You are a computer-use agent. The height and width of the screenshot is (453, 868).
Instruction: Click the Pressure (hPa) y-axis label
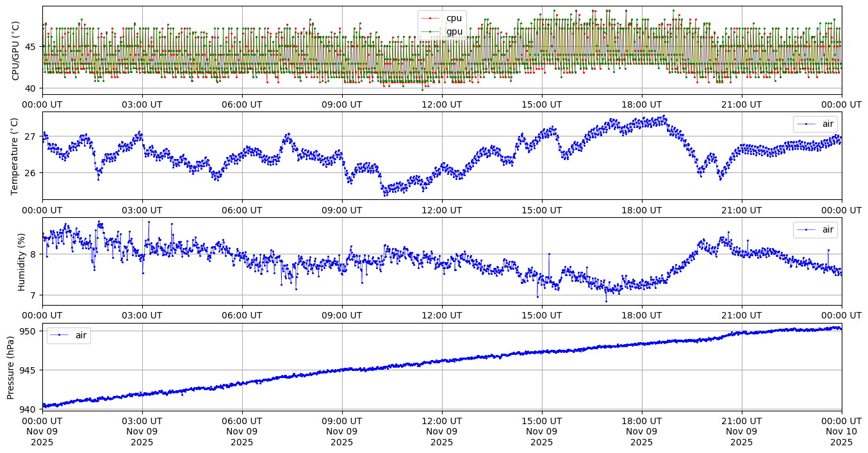(11, 367)
